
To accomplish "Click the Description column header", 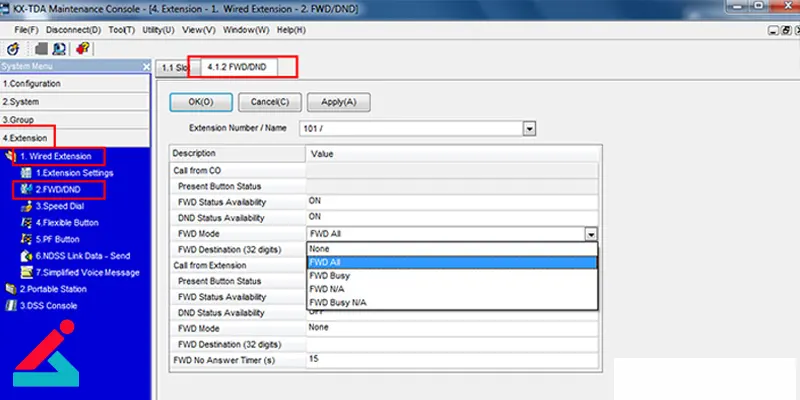I will click(238, 154).
